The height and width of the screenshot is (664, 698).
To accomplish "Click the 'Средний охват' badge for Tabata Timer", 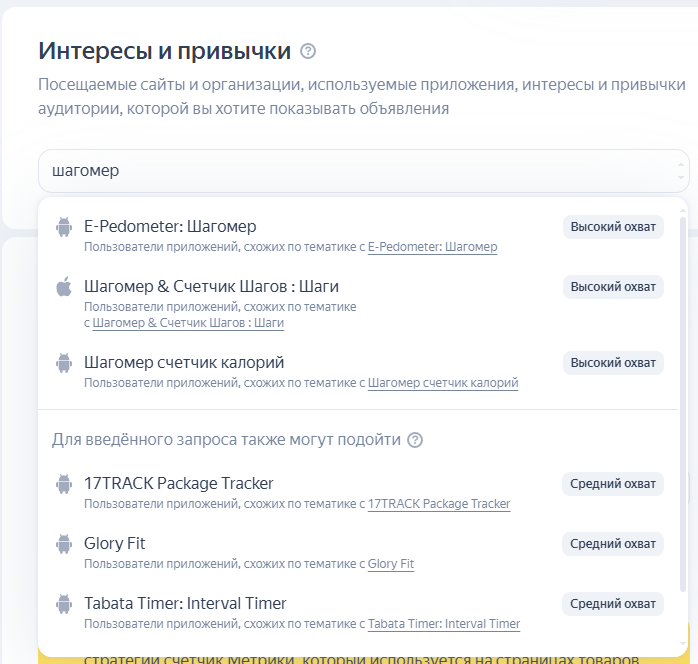I will pyautogui.click(x=613, y=604).
